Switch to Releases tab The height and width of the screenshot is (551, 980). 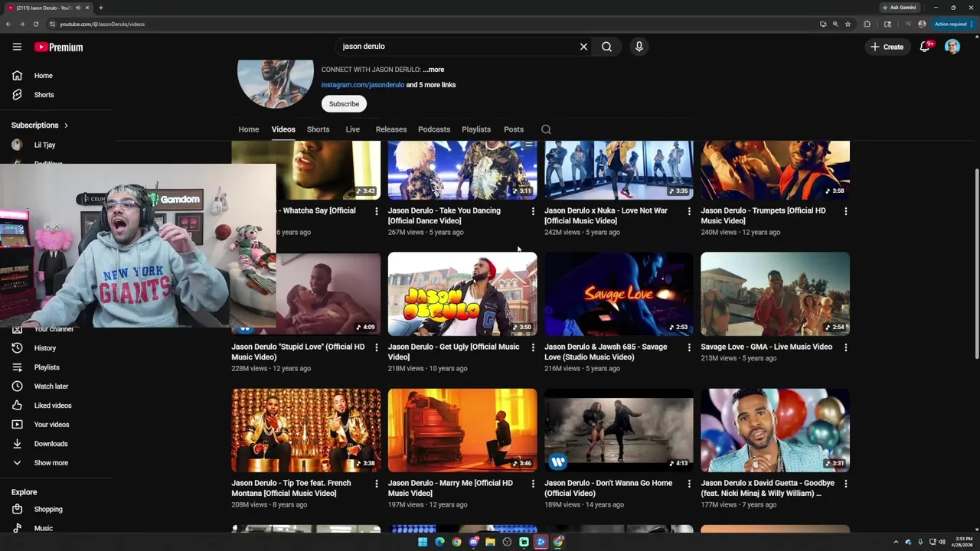coord(391,129)
